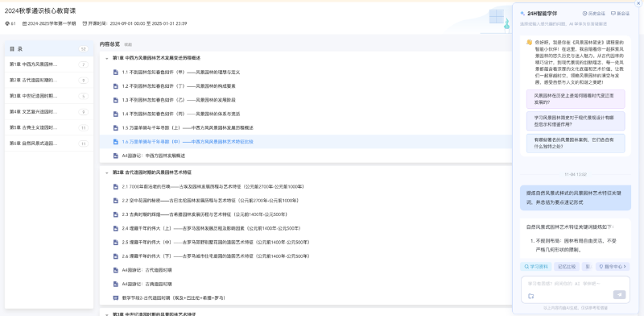The width and height of the screenshot is (644, 316).
Task: Click the participant count icon beside 61
Action: point(7,23)
